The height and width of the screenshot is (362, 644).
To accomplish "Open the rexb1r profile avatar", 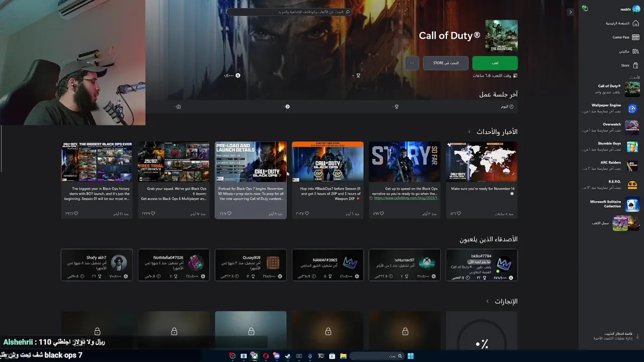I will 636,9.
